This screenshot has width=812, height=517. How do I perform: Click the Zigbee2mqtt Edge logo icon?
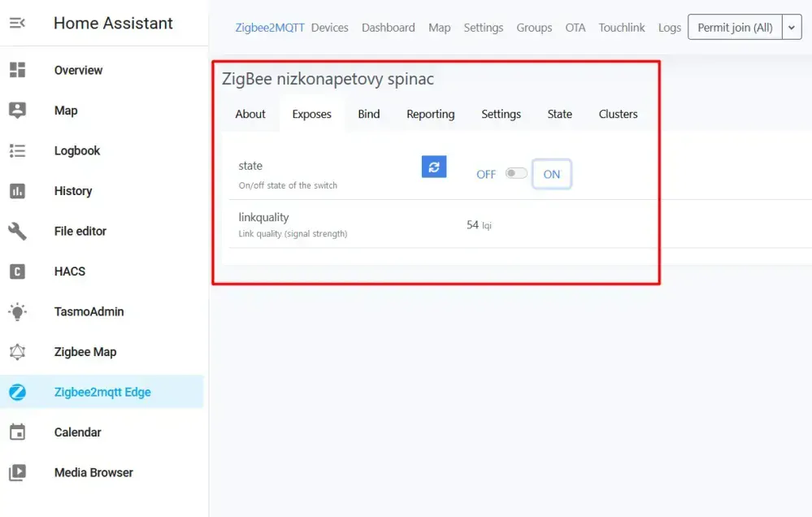pos(17,392)
